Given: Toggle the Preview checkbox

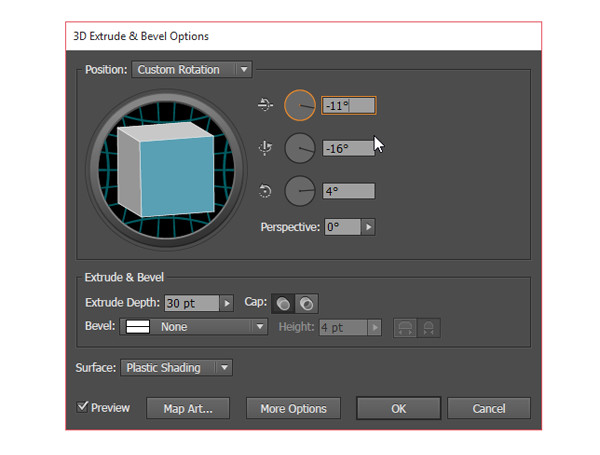Looking at the screenshot, I should (x=83, y=407).
